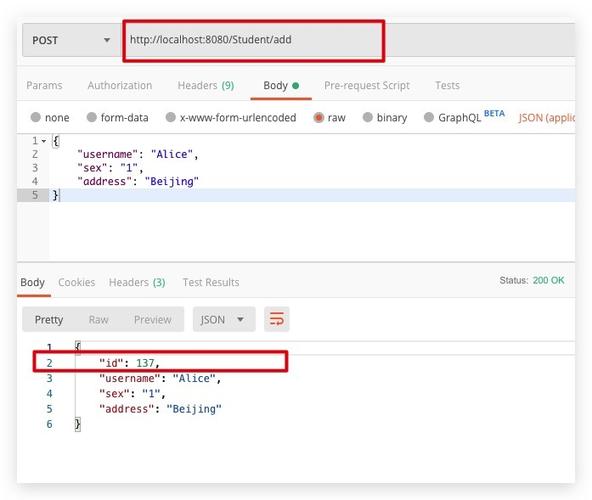This screenshot has width=592, height=500.
Task: Click the 200 OK status text
Action: [548, 280]
